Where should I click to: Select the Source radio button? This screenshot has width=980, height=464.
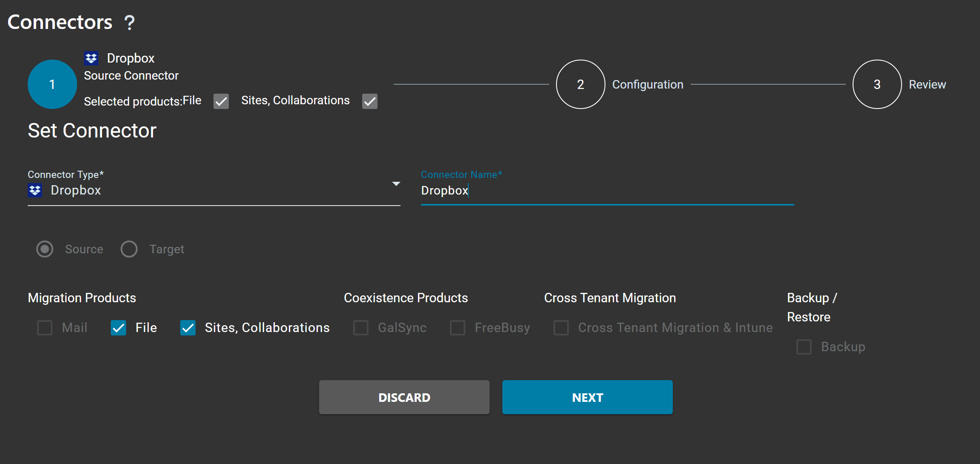(45, 249)
